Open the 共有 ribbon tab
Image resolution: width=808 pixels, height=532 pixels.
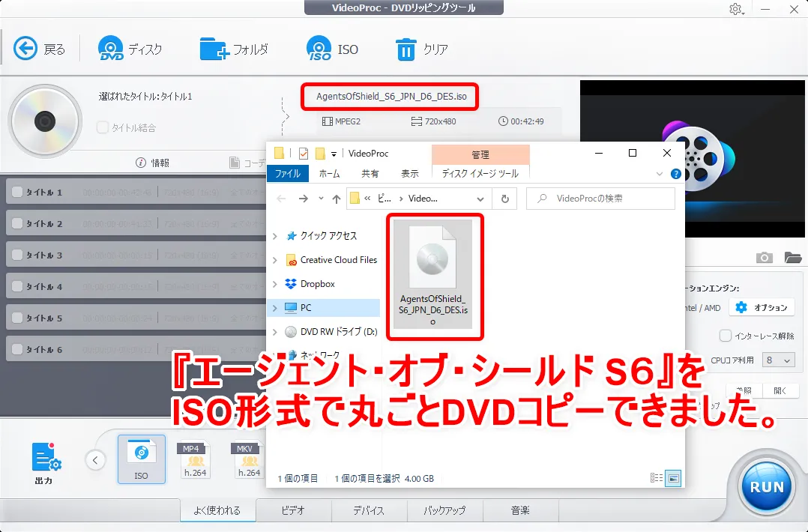click(370, 174)
